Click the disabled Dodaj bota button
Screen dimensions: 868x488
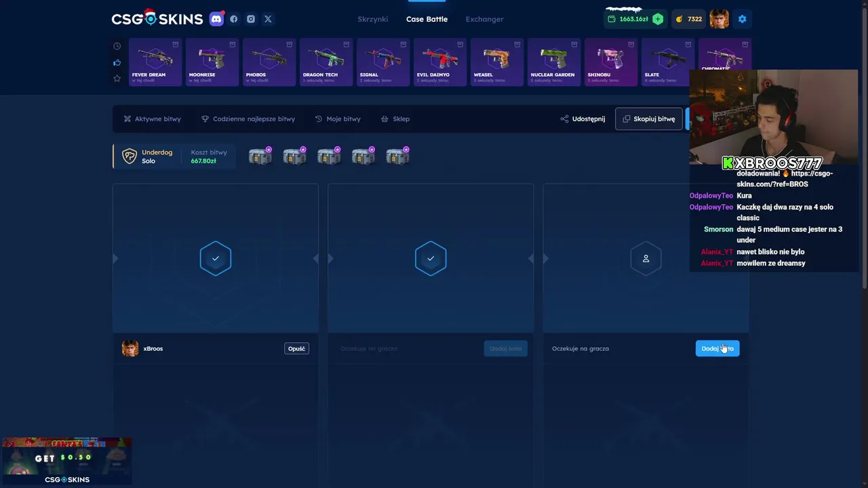[506, 348]
